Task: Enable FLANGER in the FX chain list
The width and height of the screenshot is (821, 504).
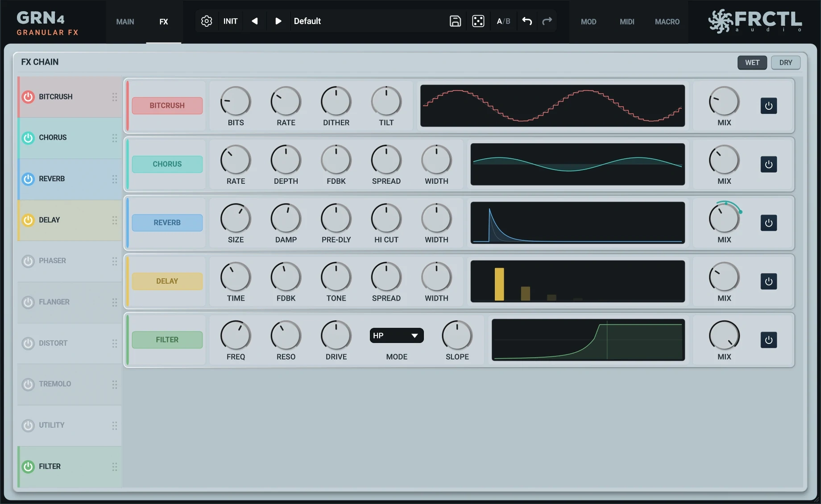Action: click(x=28, y=302)
